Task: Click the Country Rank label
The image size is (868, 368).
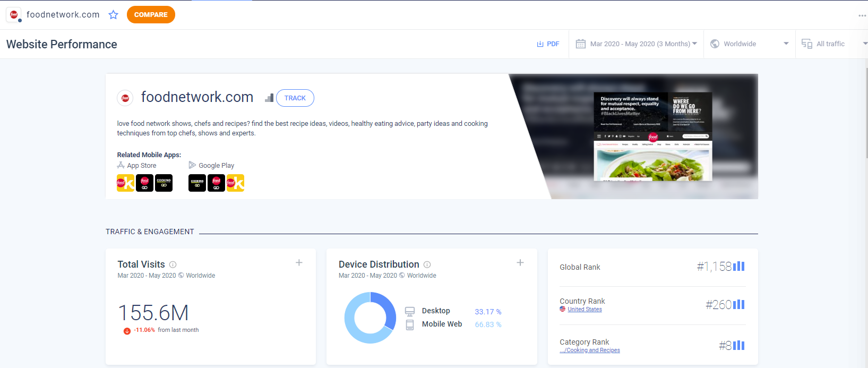Action: pos(582,301)
